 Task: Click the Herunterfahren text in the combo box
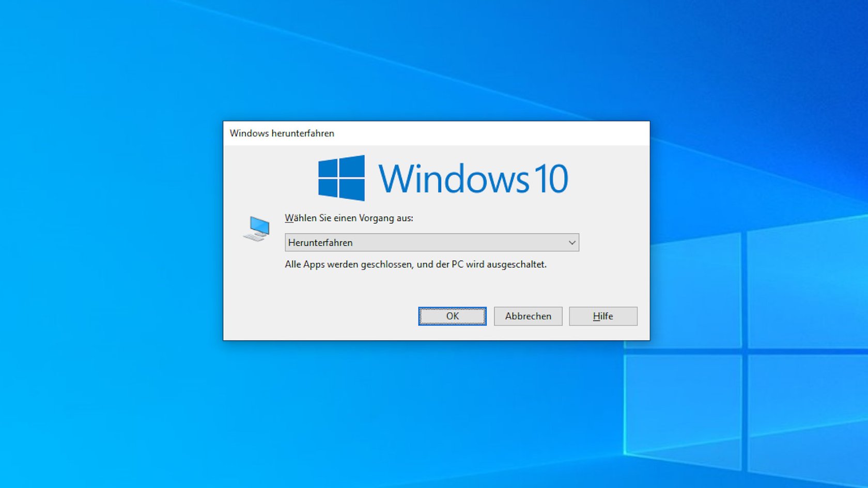[320, 242]
